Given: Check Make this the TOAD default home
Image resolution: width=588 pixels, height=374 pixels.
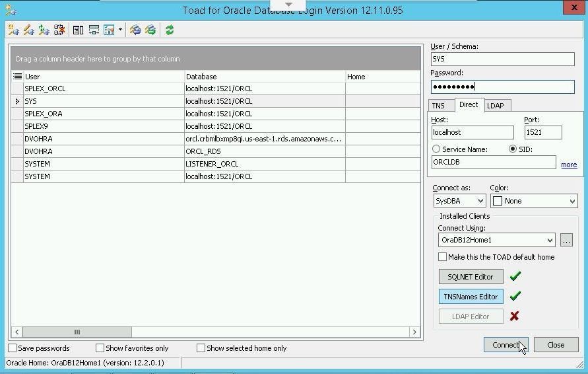Looking at the screenshot, I should (x=443, y=257).
